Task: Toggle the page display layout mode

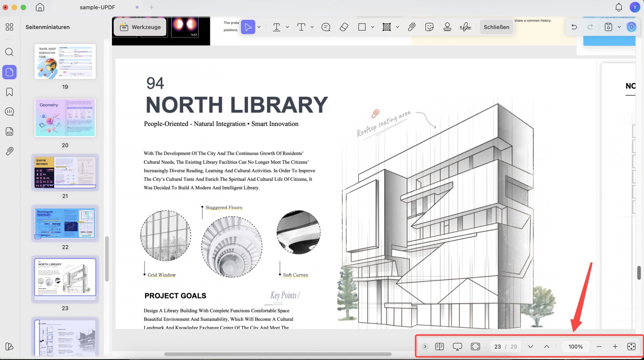Action: coord(439,346)
